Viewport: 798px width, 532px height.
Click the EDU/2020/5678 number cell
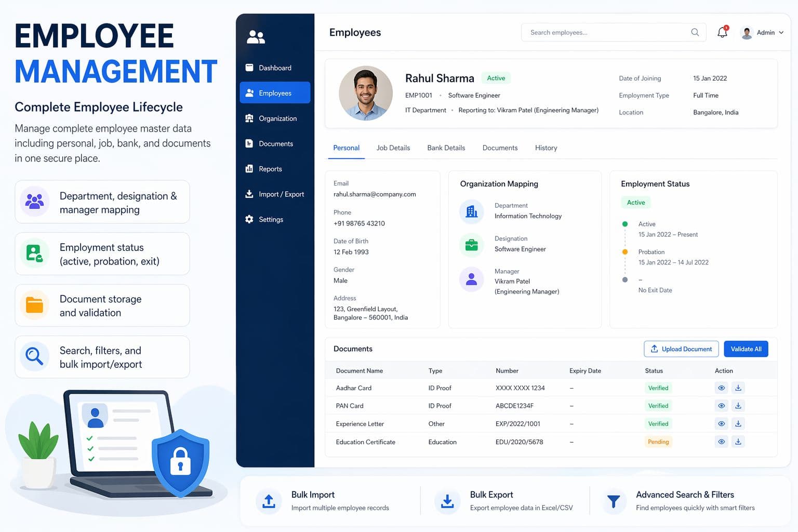(519, 442)
